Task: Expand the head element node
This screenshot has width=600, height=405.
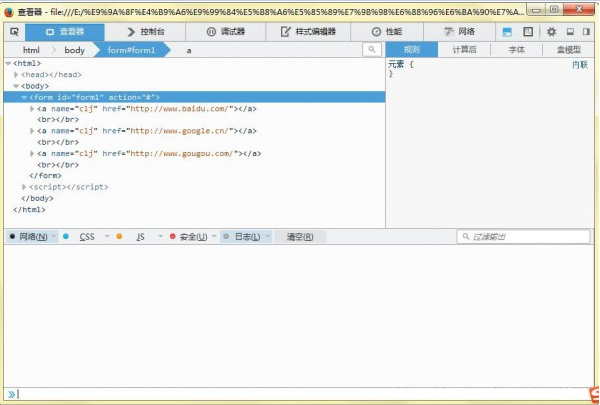Action: (16, 75)
